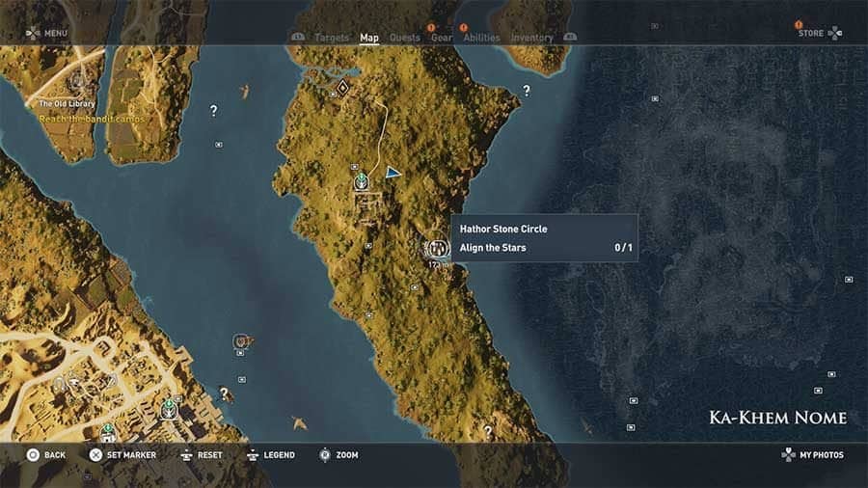The height and width of the screenshot is (488, 868).
Task: Click the circle button icon beside BACK
Action: point(33,455)
